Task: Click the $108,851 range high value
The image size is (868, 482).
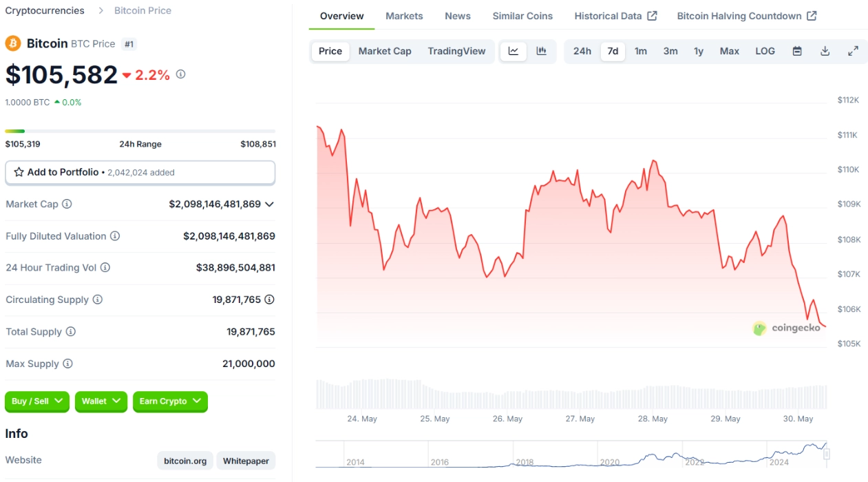Action: (258, 144)
